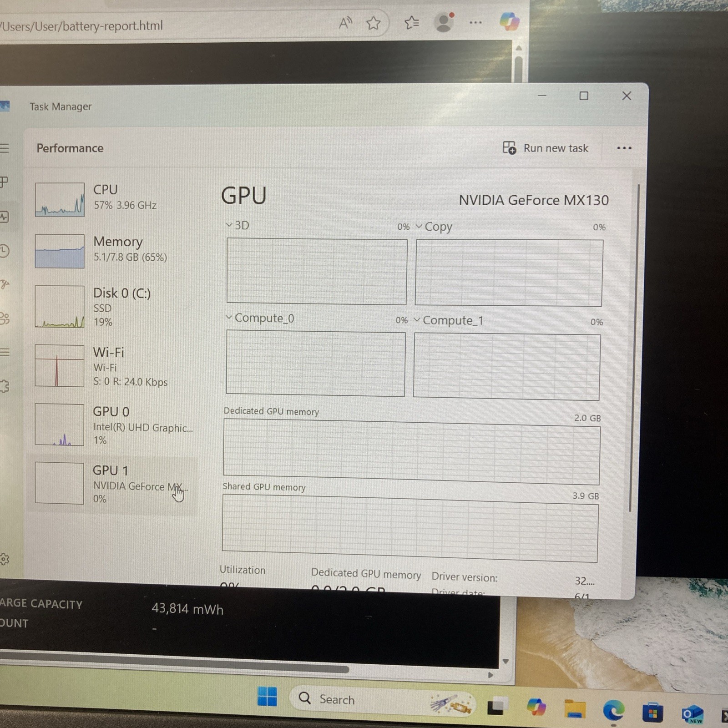This screenshot has width=728, height=728.
Task: Launch Copilot from the taskbar
Action: coord(536,707)
